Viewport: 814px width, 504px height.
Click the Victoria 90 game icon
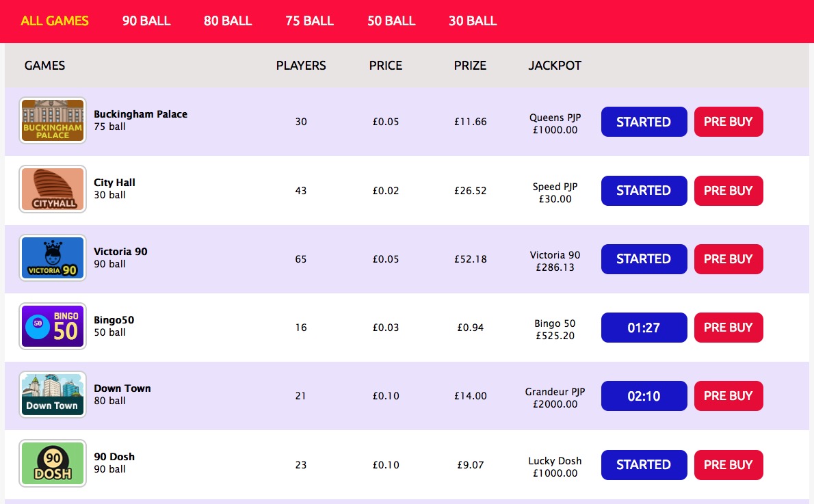[x=52, y=258]
